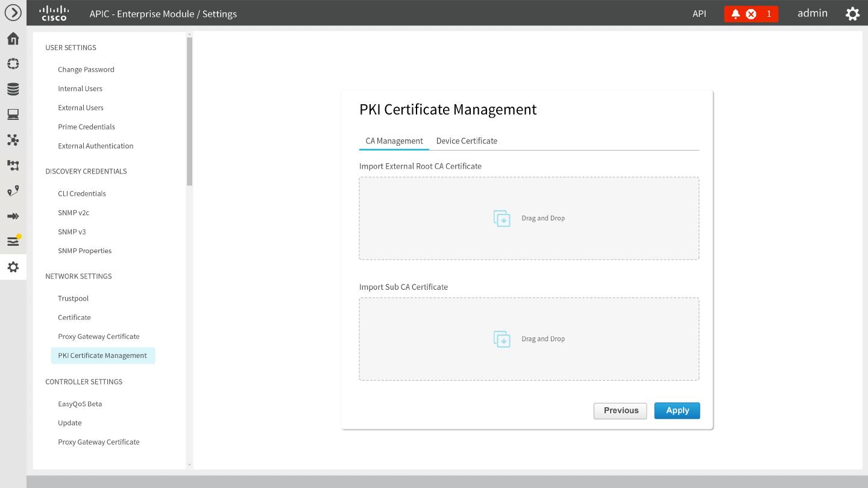Open the host computer icon in sidebar
The image size is (868, 488).
(x=13, y=114)
